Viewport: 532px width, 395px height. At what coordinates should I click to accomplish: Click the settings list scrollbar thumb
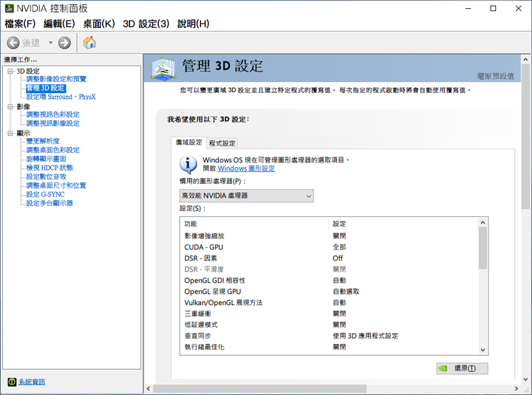tap(482, 248)
